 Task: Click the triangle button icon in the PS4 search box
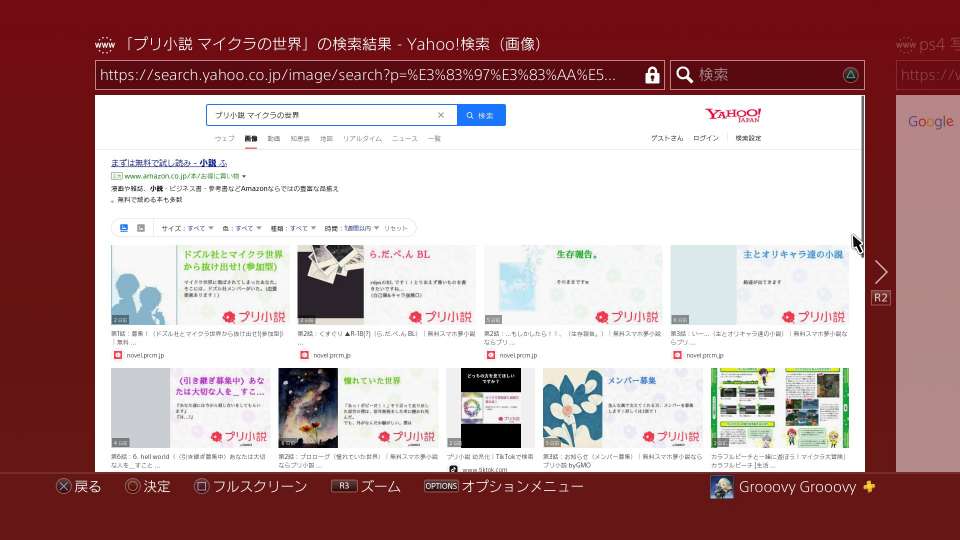850,75
